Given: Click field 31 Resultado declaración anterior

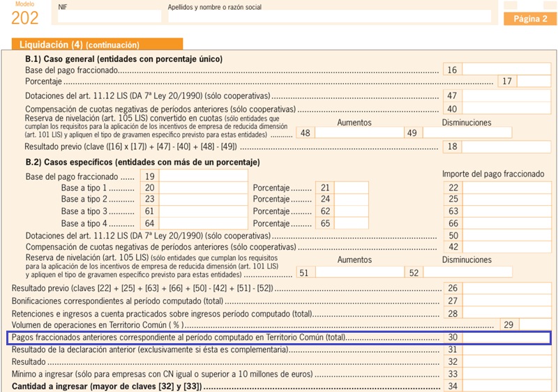Looking at the screenshot, I should [x=507, y=349].
